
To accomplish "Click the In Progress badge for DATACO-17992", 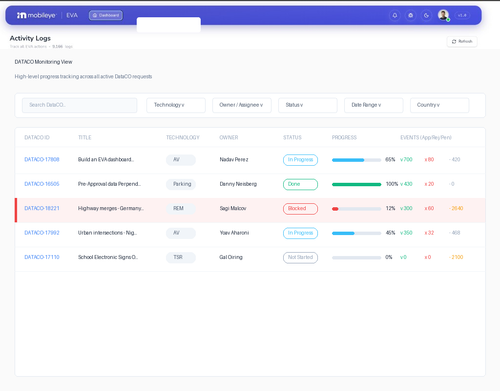I will pos(300,233).
